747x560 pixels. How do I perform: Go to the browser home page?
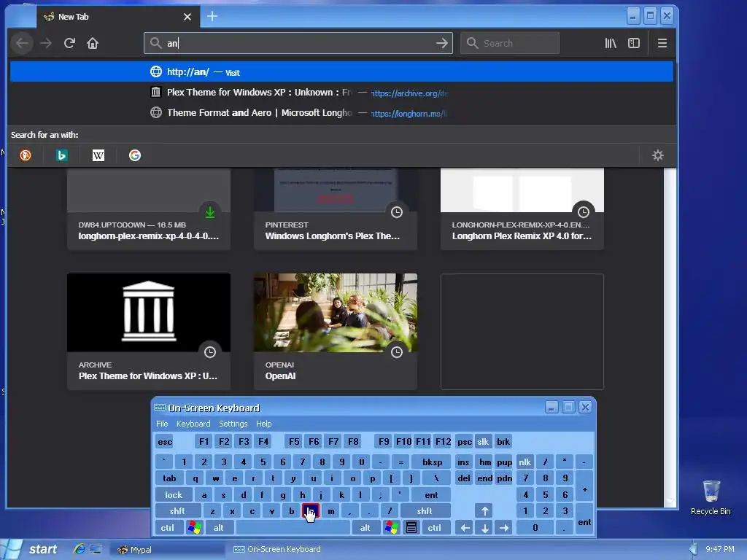pyautogui.click(x=93, y=43)
